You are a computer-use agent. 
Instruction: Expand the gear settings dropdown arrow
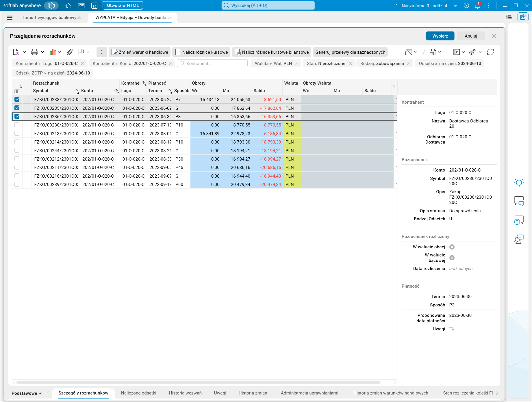(x=480, y=52)
